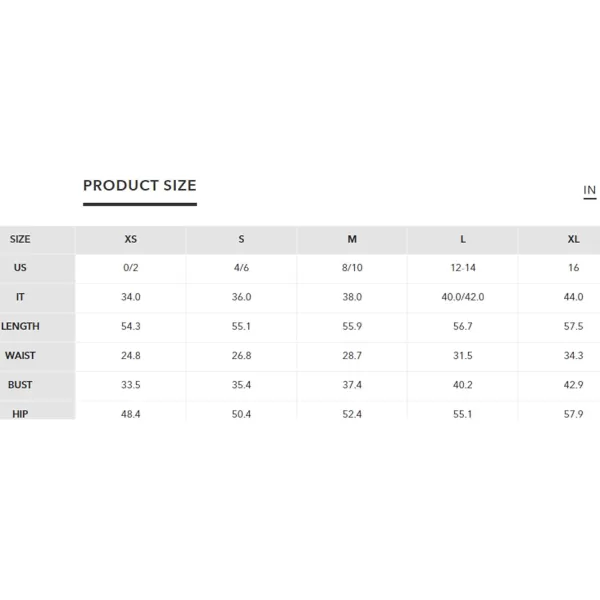The image size is (600, 600).
Task: Select the M size column header
Action: [352, 240]
